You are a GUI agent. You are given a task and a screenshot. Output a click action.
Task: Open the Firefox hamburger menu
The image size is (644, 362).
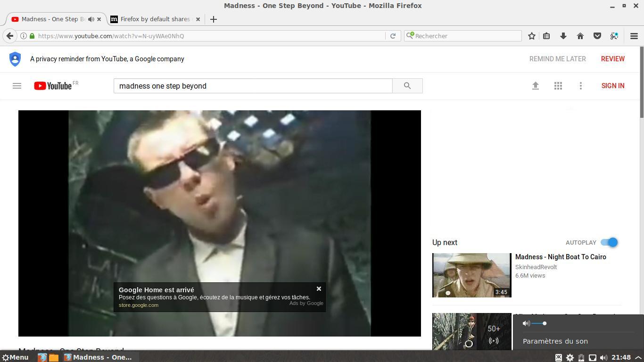click(x=634, y=36)
